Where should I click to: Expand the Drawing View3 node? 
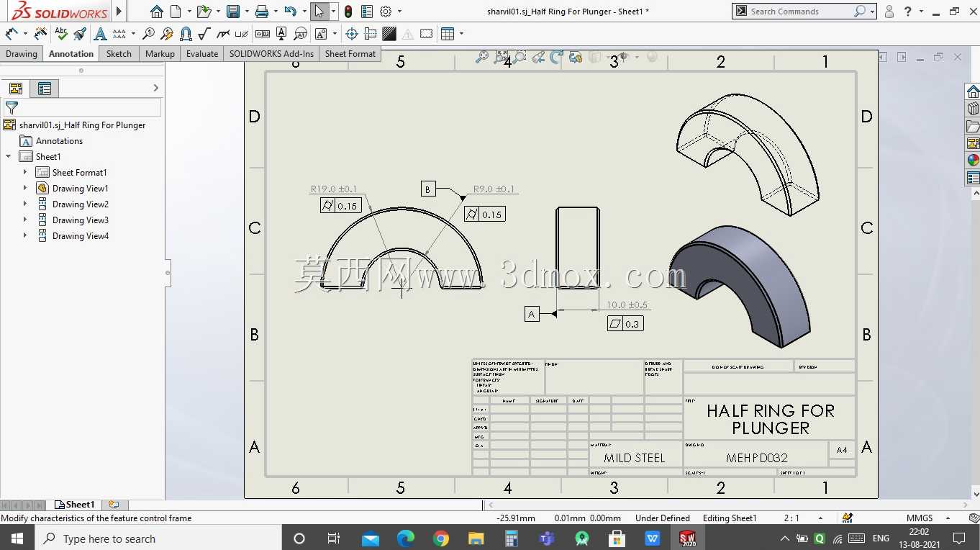coord(25,220)
